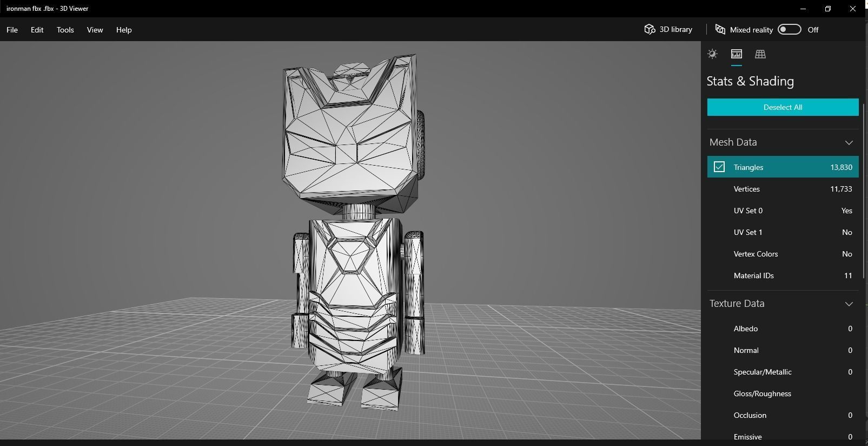
Task: Select the Material IDs row
Action: [x=783, y=276]
